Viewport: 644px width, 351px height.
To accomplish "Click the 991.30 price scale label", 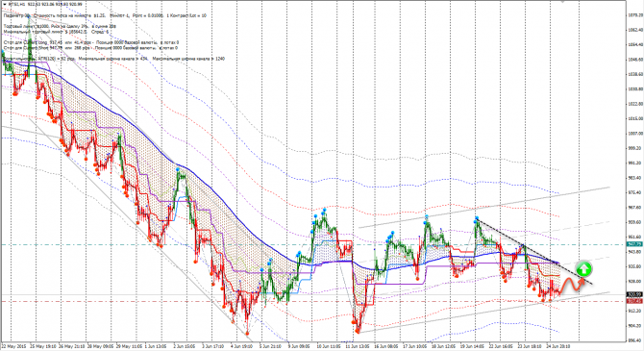I will click(x=635, y=163).
